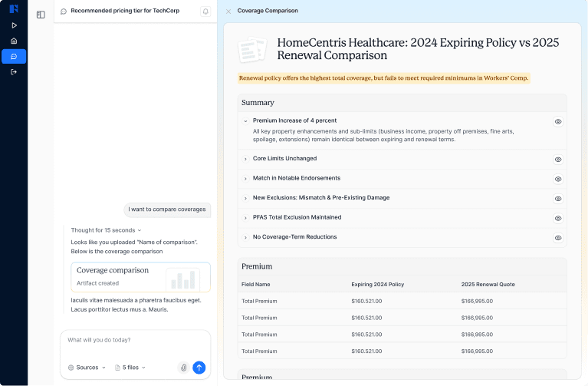Select the chat icon in sidebar
Viewport: 588px width, 386px height.
(14, 56)
